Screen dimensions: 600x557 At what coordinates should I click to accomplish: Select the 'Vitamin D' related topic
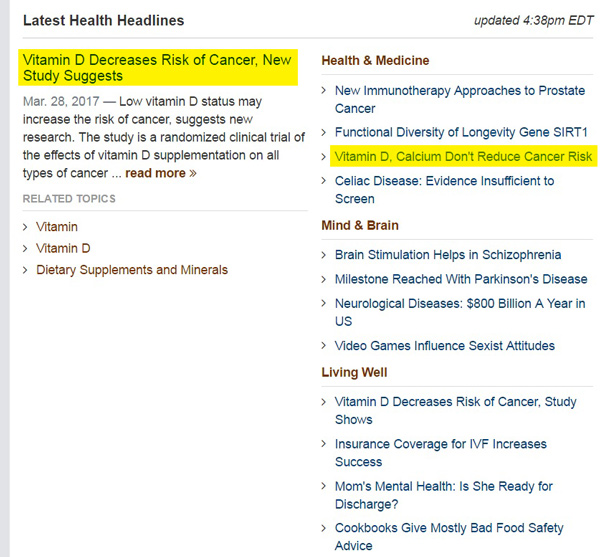pos(63,248)
